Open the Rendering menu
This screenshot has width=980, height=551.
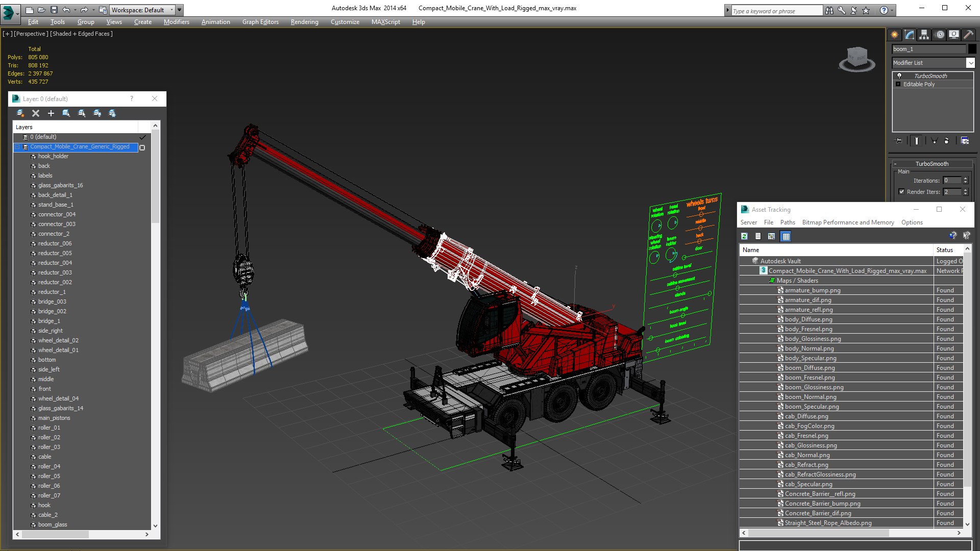[x=304, y=22]
